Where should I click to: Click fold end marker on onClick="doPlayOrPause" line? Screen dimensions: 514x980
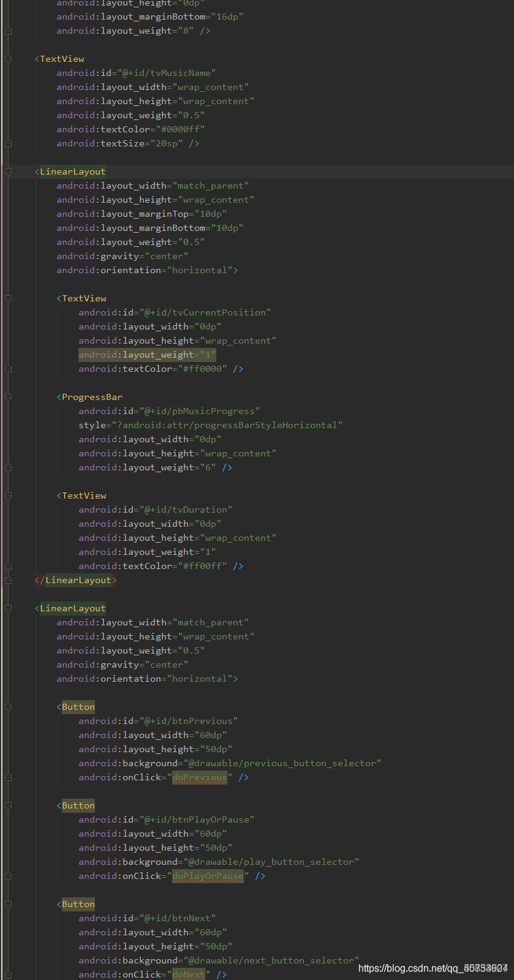tap(8, 876)
